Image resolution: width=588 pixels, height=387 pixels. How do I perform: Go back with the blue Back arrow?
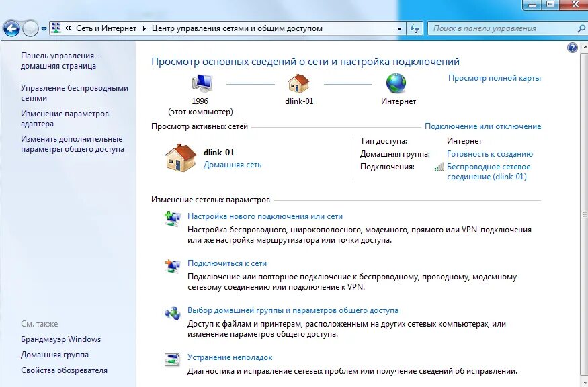pos(11,28)
